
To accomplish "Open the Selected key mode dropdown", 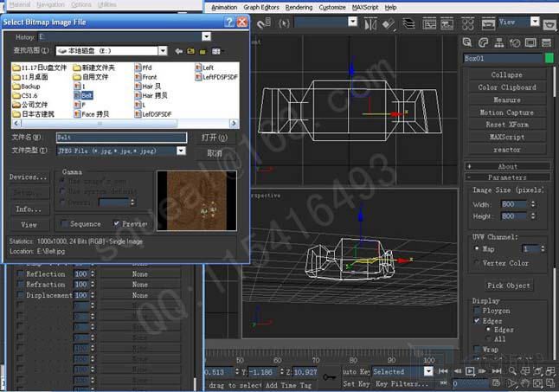I will pos(428,371).
